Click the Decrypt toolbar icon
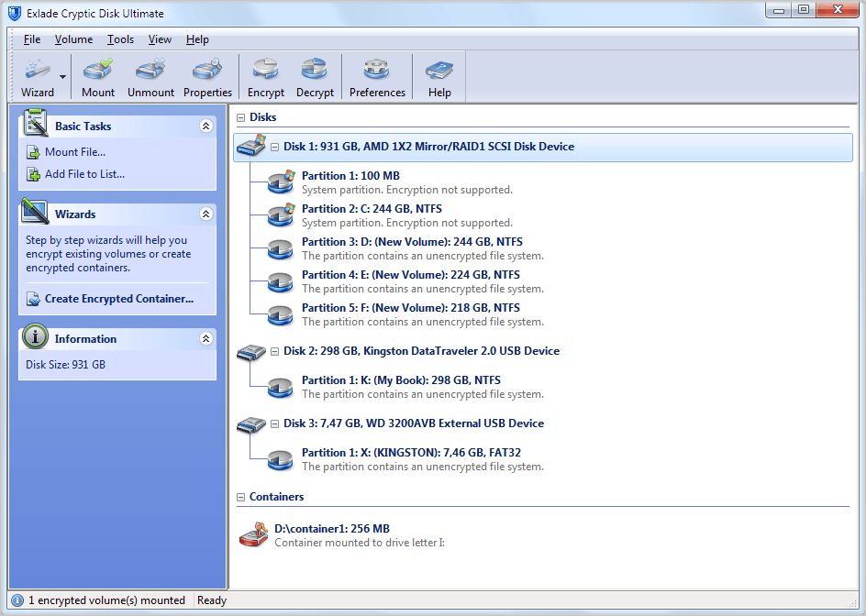866x616 pixels. pyautogui.click(x=315, y=76)
